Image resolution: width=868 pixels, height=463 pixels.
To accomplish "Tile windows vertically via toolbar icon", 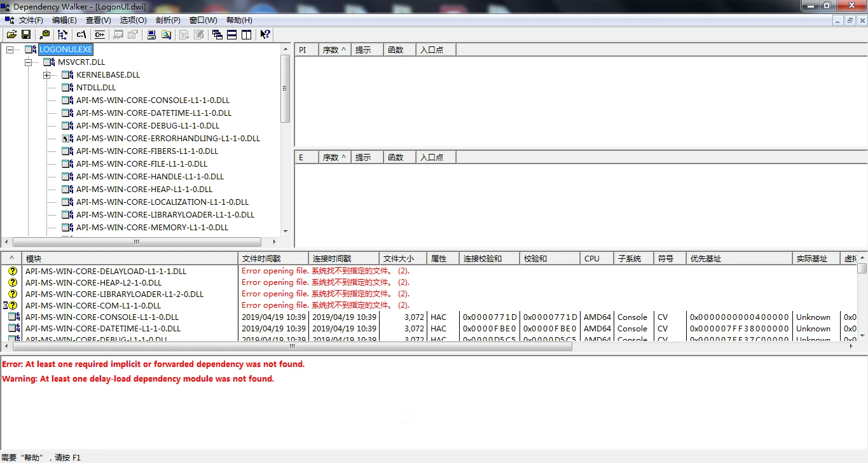I will pos(247,34).
